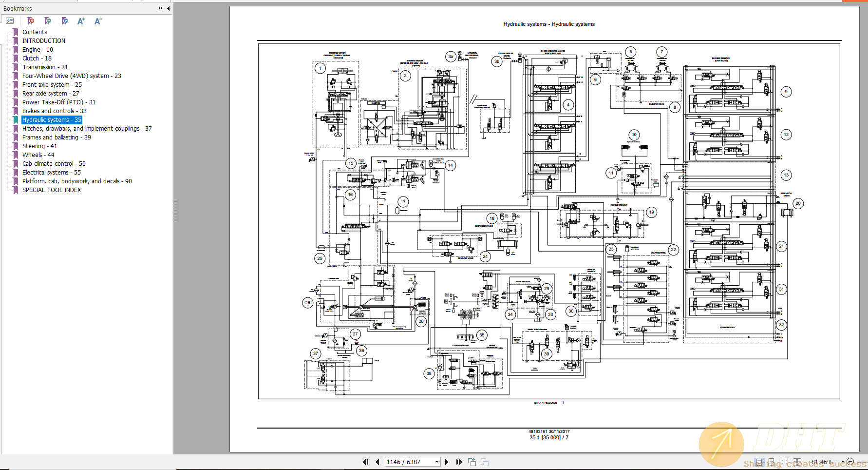Open the page number dropdown
Viewport: 868px width, 470px height.
pyautogui.click(x=436, y=462)
